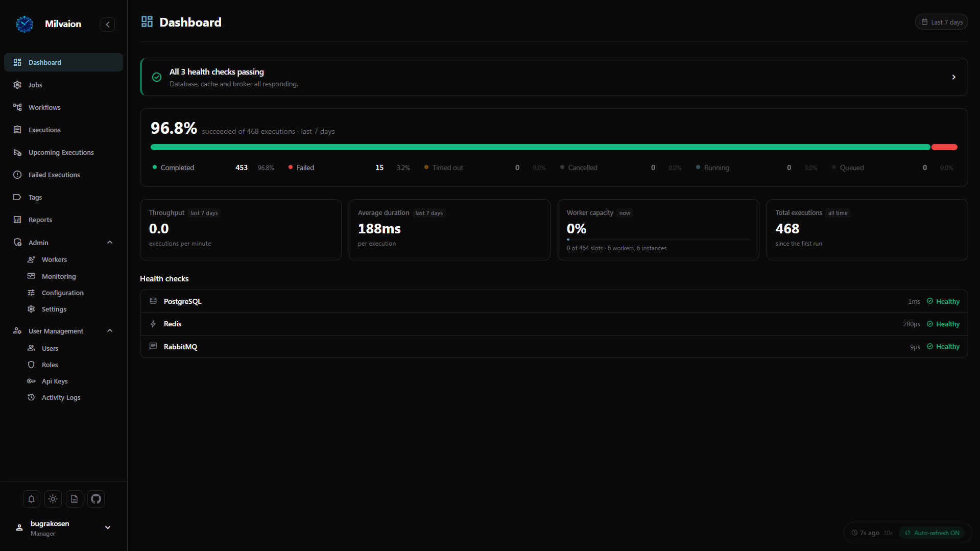Open Workflows in the sidebar

(x=63, y=107)
